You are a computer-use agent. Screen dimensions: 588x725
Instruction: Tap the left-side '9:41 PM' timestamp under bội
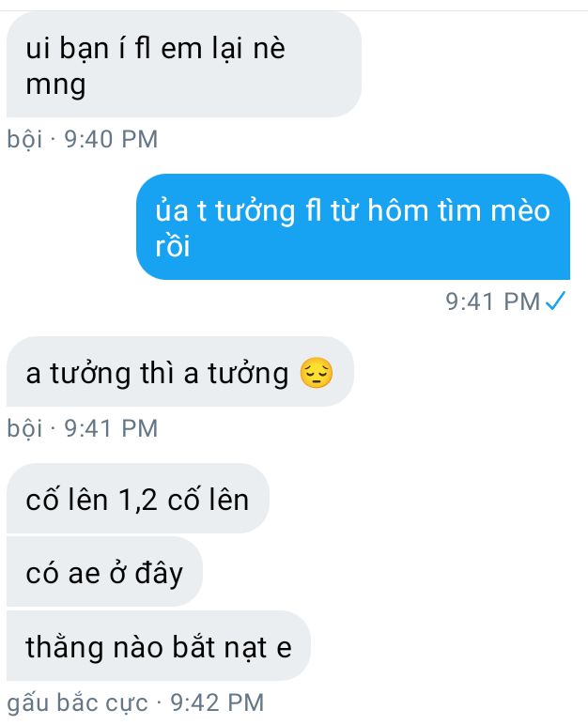(x=111, y=428)
